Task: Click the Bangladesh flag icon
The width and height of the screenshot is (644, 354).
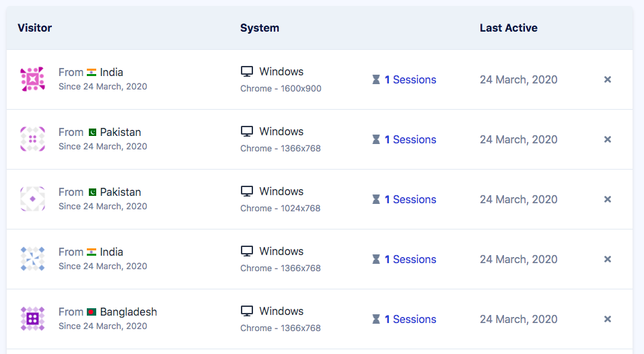Action: coord(92,312)
